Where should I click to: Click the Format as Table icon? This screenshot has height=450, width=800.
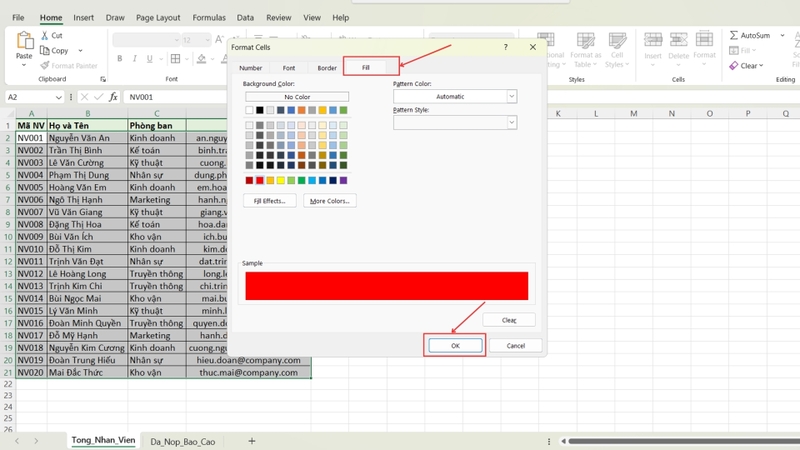pyautogui.click(x=586, y=40)
